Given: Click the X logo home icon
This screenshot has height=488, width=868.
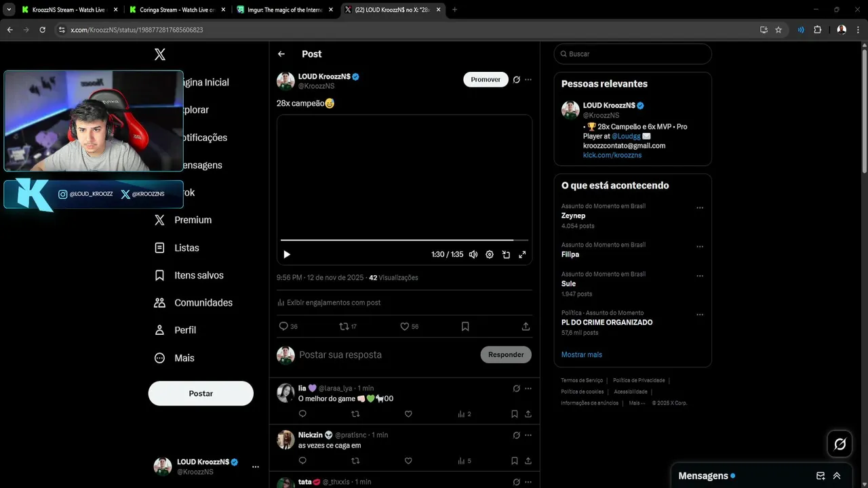Looking at the screenshot, I should click(160, 55).
